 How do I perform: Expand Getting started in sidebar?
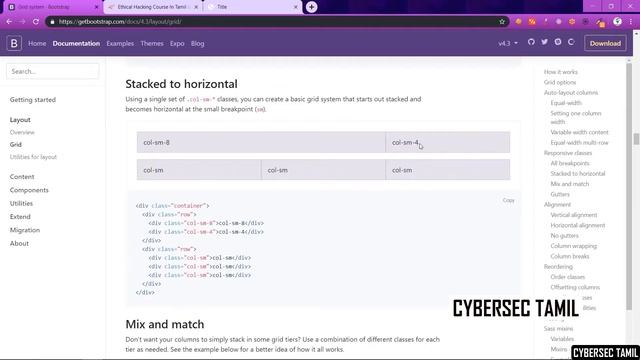(33, 100)
